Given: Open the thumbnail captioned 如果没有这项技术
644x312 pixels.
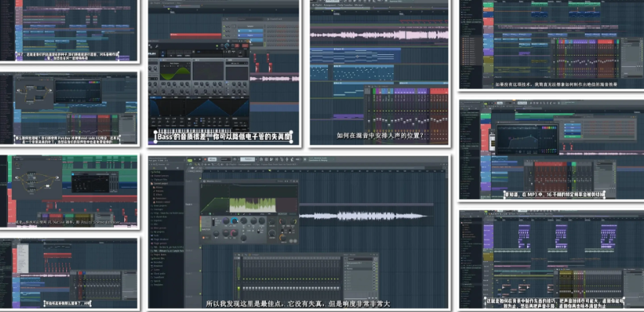Looking at the screenshot, I should pyautogui.click(x=552, y=44).
